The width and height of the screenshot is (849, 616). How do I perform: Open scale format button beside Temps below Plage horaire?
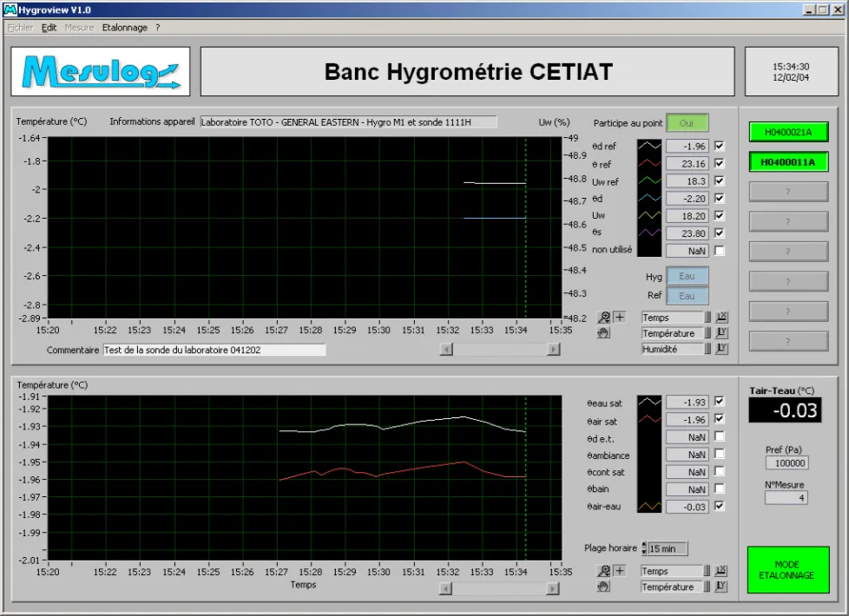point(707,571)
